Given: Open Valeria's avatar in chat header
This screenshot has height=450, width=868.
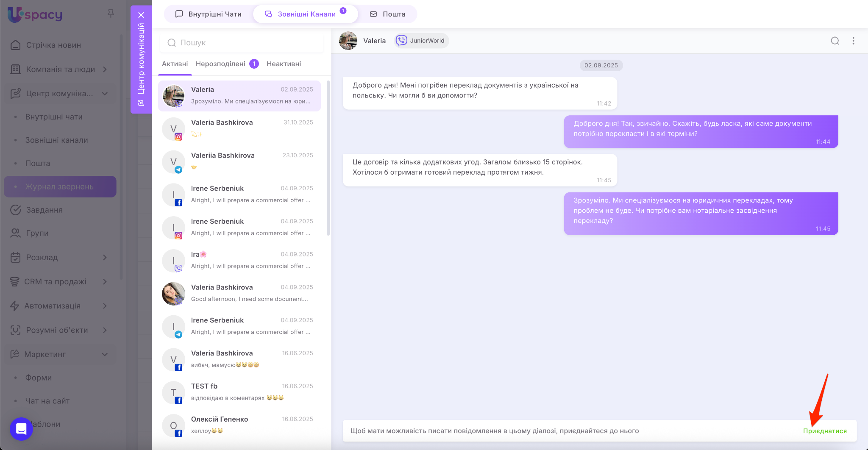Looking at the screenshot, I should pyautogui.click(x=348, y=41).
